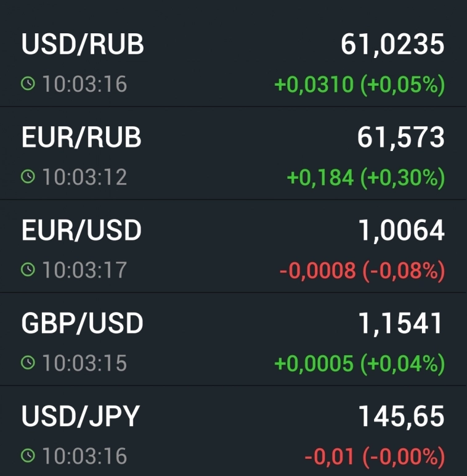This screenshot has width=467, height=476.
Task: Click the red -0,01 (-0,00%) change
Action: [x=374, y=457]
